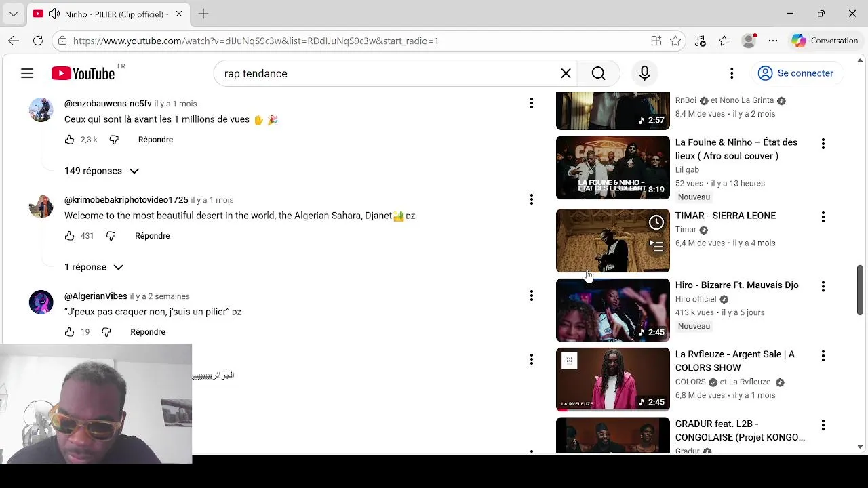Like the AlgerianVibes comment
This screenshot has width=868, height=488.
(69, 332)
